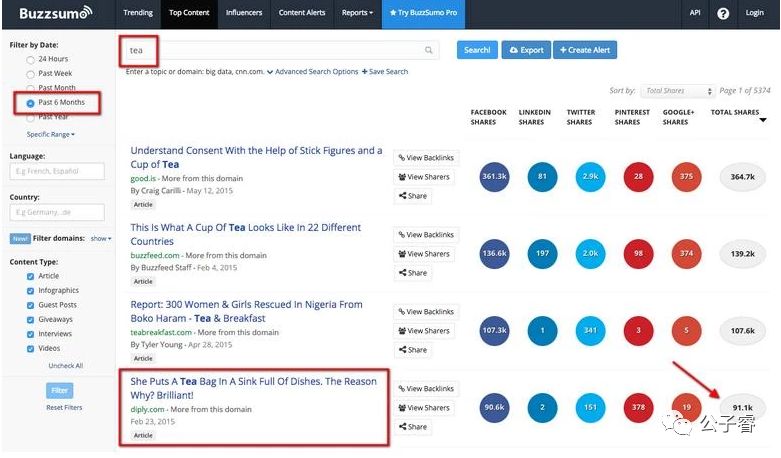
Task: Click total shares badge 364.7k
Action: click(x=743, y=177)
